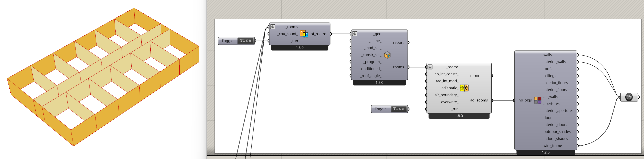
Task: Click the interior_doors output
Action: point(555,124)
